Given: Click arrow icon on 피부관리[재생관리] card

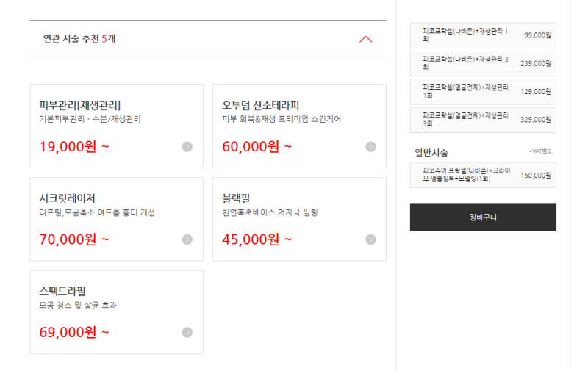Looking at the screenshot, I should pyautogui.click(x=187, y=146).
